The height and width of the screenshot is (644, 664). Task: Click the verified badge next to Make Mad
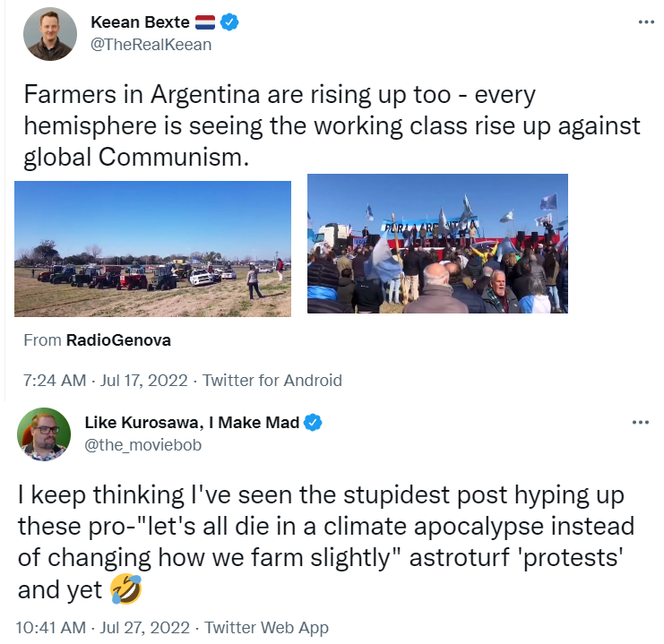[x=313, y=423]
